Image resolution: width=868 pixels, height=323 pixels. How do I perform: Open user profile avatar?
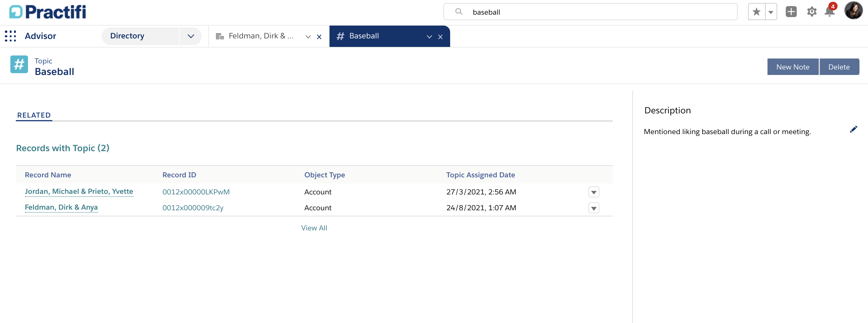[853, 11]
